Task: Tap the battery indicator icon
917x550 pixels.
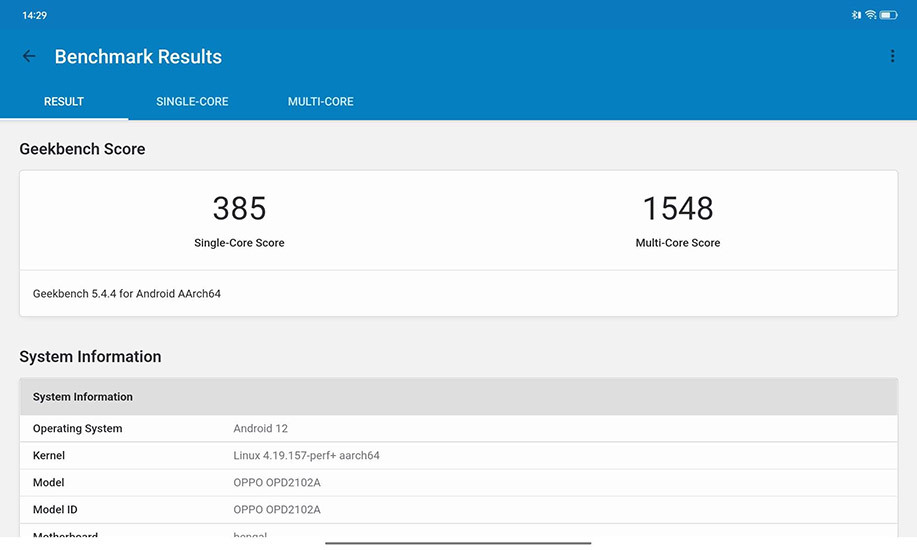Action: pos(888,15)
